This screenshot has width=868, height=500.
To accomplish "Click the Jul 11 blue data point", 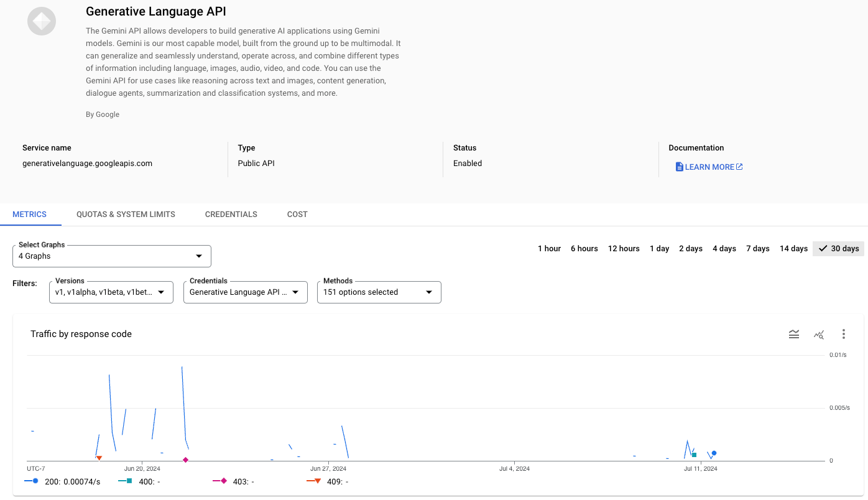I will [x=714, y=453].
